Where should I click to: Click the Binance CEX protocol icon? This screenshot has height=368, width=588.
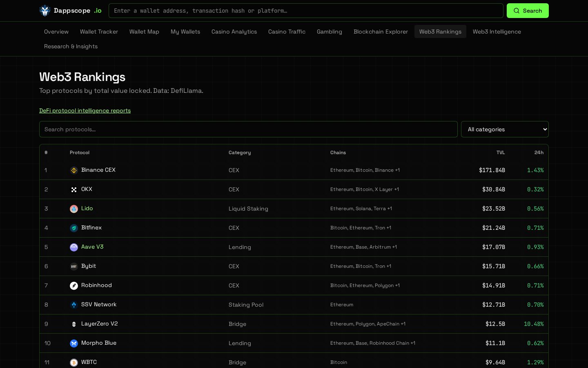74,171
